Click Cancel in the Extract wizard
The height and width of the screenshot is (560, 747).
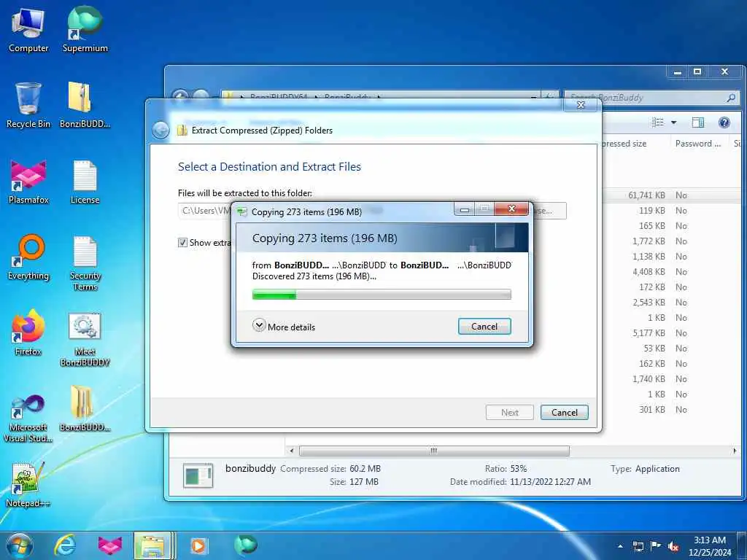(565, 413)
